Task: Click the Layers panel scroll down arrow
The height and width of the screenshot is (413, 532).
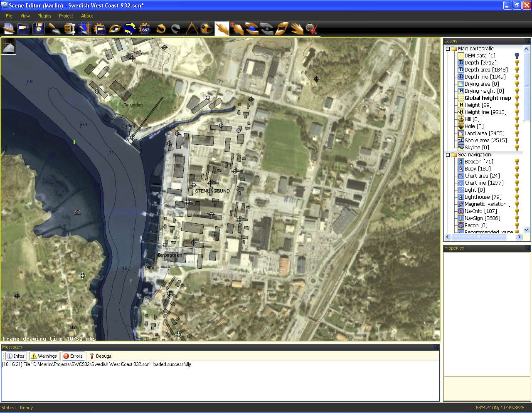Action: (x=527, y=230)
